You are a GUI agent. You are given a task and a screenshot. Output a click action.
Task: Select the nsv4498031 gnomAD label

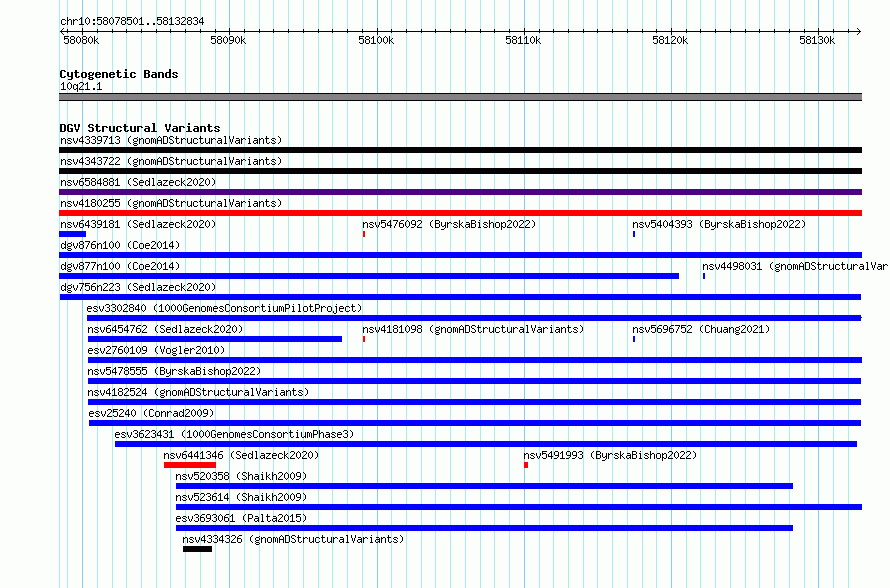[795, 266]
